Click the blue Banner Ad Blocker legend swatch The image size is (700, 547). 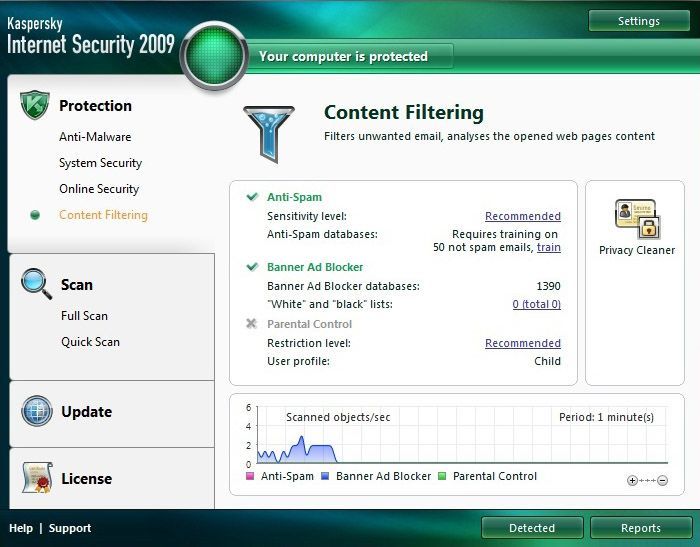(325, 476)
